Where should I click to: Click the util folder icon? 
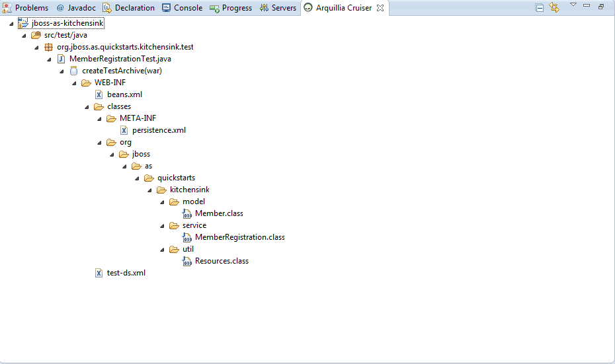point(174,249)
